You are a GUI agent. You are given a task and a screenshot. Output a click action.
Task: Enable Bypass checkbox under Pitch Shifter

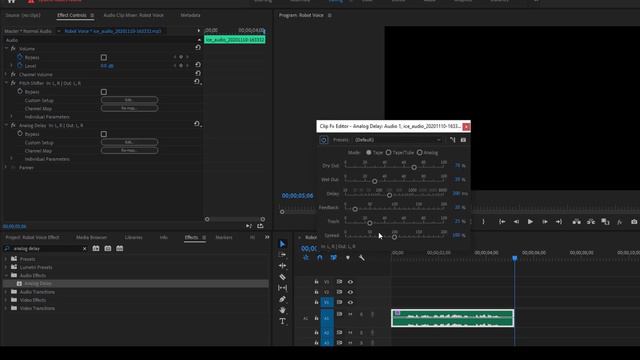coord(104,92)
